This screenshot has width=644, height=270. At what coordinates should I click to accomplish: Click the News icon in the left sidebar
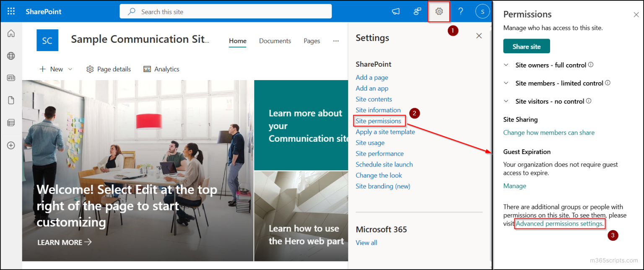(x=11, y=78)
